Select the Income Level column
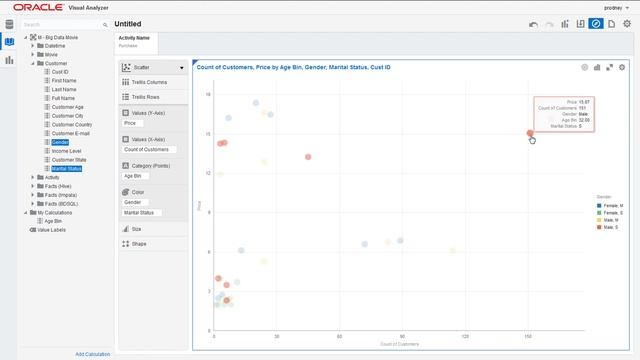The image size is (640, 360). (67, 151)
